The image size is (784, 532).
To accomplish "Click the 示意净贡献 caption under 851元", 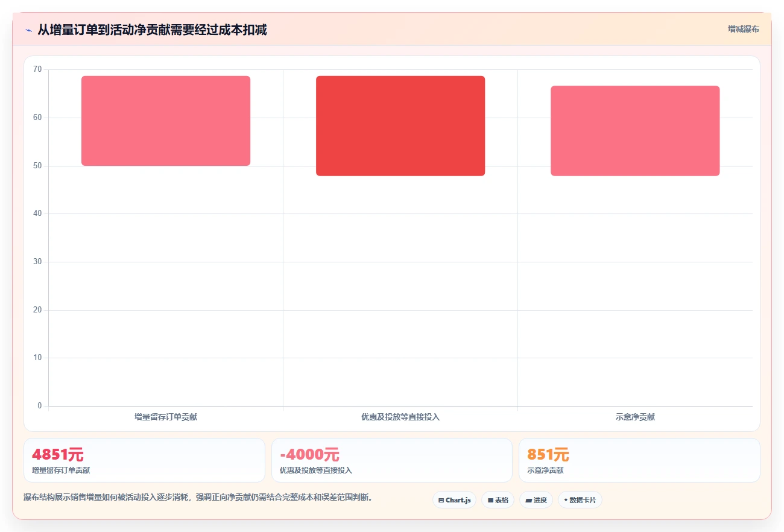I will pos(545,470).
